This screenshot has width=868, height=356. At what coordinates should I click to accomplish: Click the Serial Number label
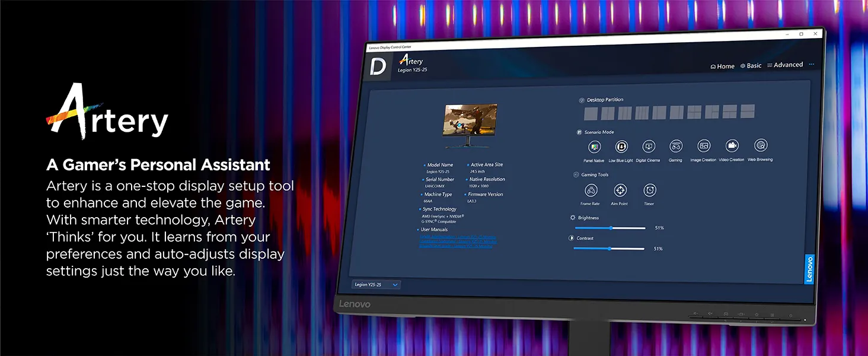(440, 179)
